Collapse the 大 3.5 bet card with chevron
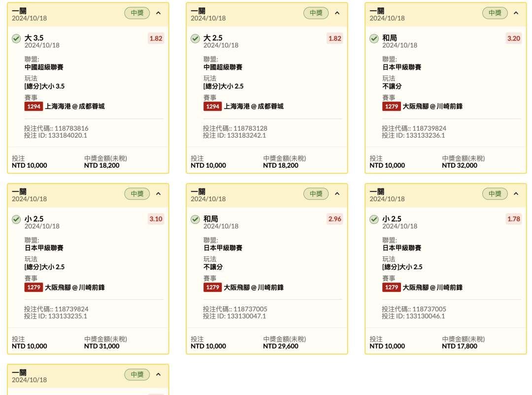 click(x=158, y=13)
